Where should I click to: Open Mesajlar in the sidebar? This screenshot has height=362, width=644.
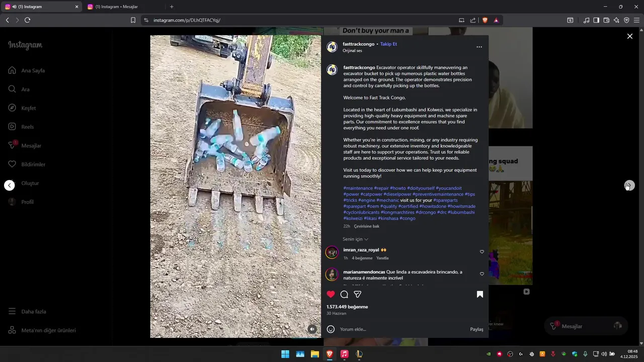[x=25, y=145]
